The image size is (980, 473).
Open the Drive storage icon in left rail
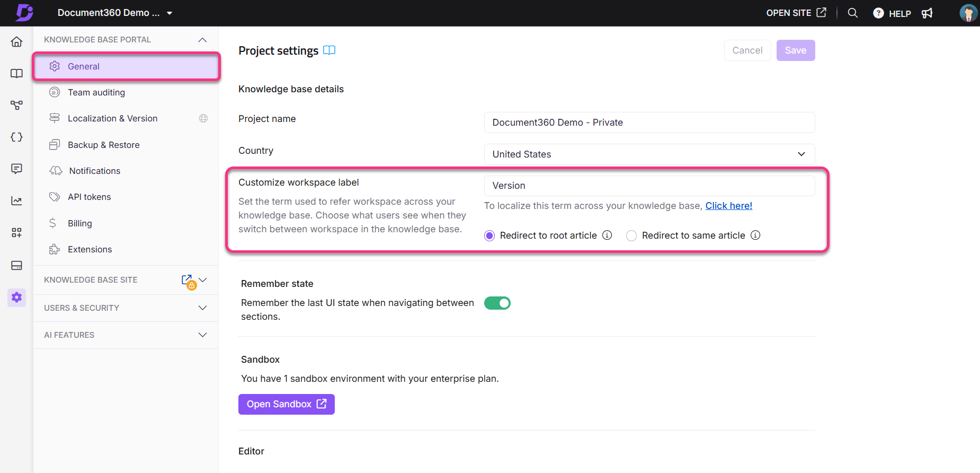click(16, 265)
